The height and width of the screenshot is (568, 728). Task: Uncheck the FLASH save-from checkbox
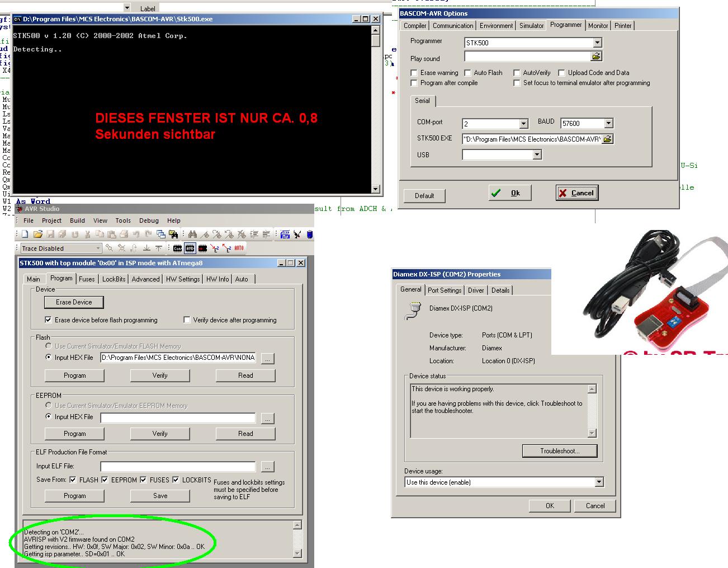click(73, 480)
